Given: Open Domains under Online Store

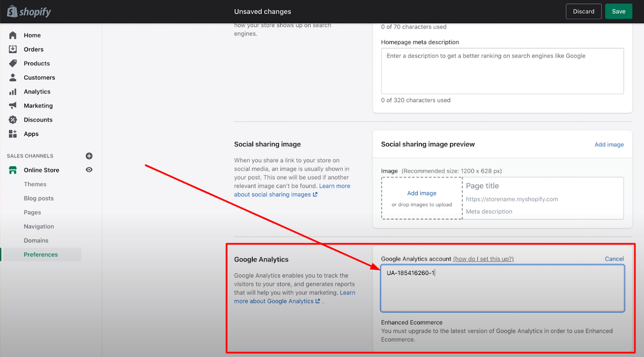Looking at the screenshot, I should pos(36,241).
